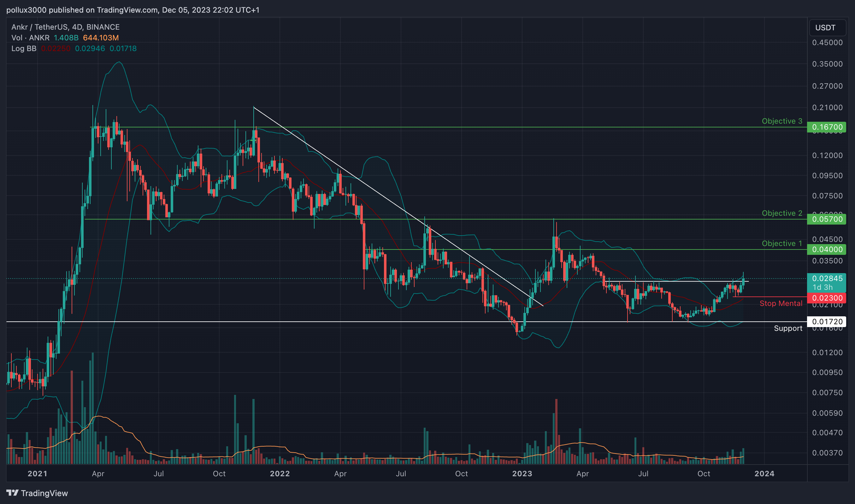Click the candle countdown '1d 3h' label
Viewport: 855px width, 504px height.
point(823,287)
